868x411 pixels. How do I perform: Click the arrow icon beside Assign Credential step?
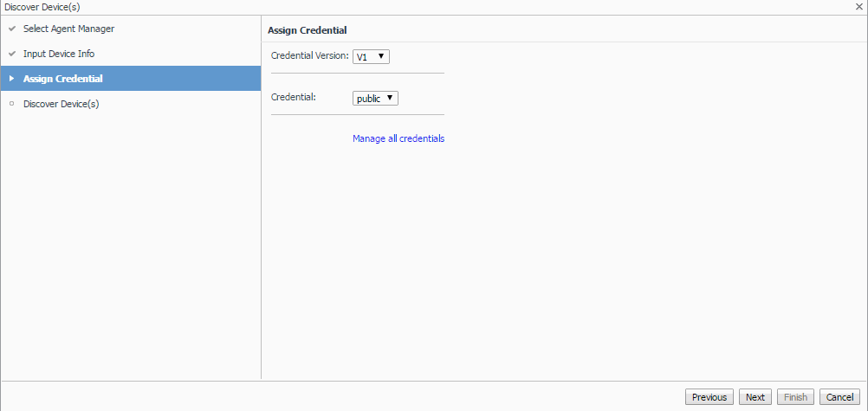click(x=12, y=79)
